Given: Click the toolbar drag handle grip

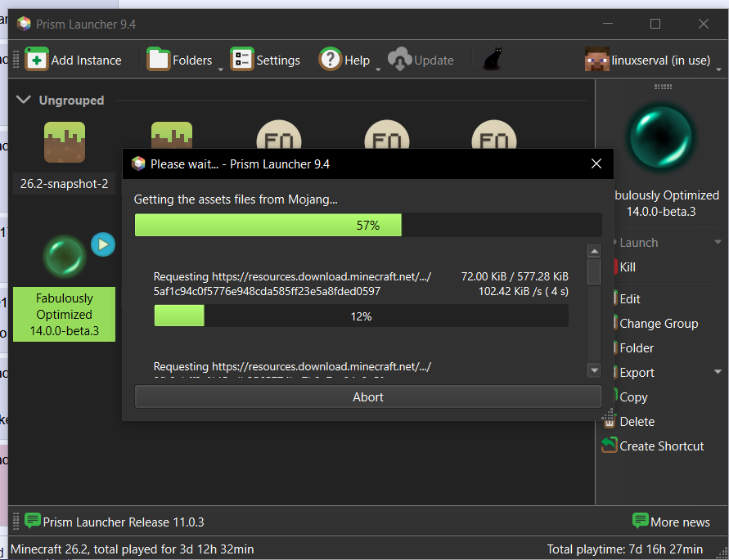Looking at the screenshot, I should [x=16, y=60].
